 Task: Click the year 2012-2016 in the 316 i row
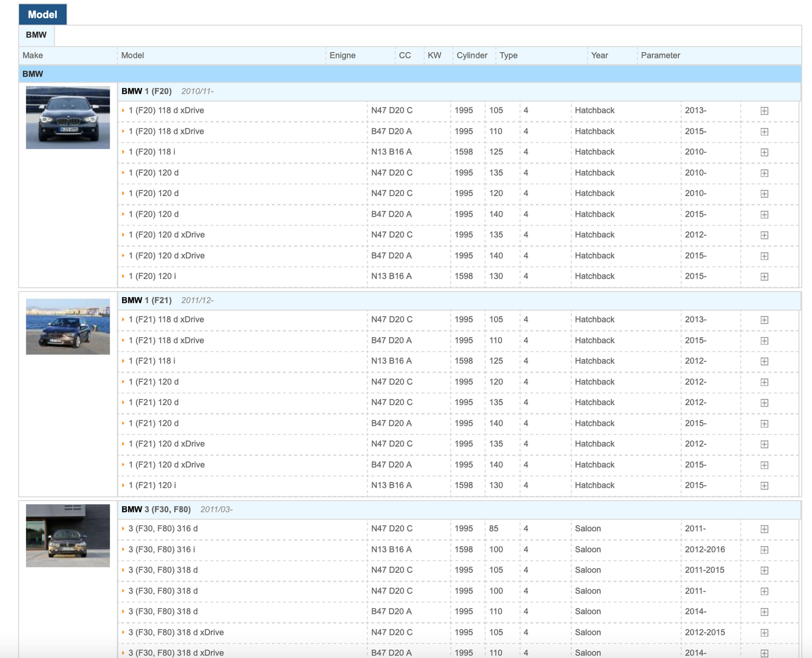pos(705,549)
